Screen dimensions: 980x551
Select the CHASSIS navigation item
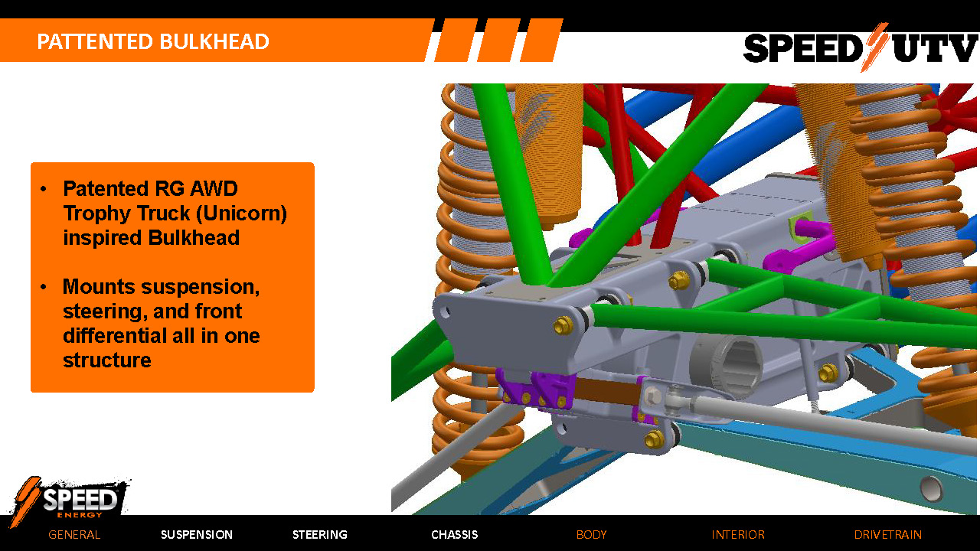point(454,535)
